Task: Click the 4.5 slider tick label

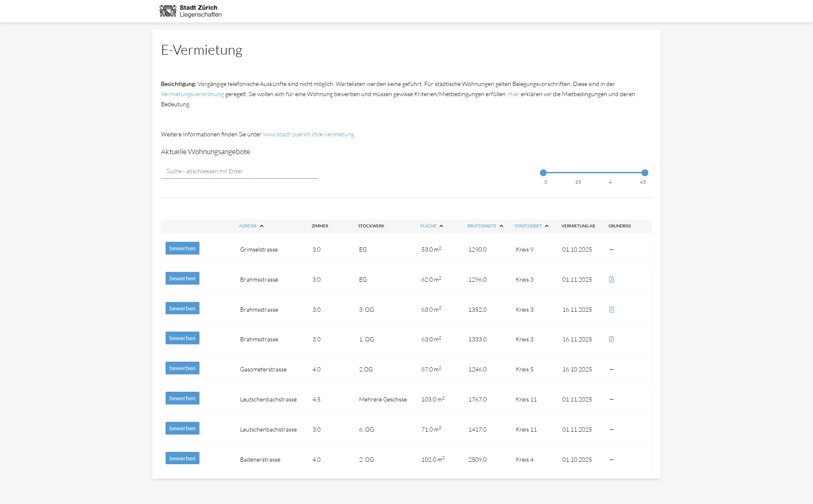Action: click(x=642, y=183)
